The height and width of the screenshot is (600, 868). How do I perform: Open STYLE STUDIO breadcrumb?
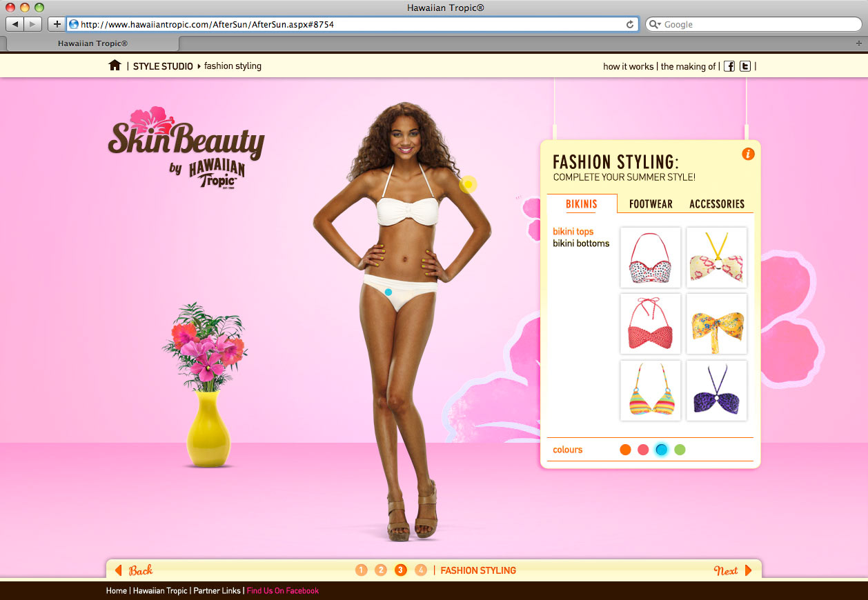(163, 66)
